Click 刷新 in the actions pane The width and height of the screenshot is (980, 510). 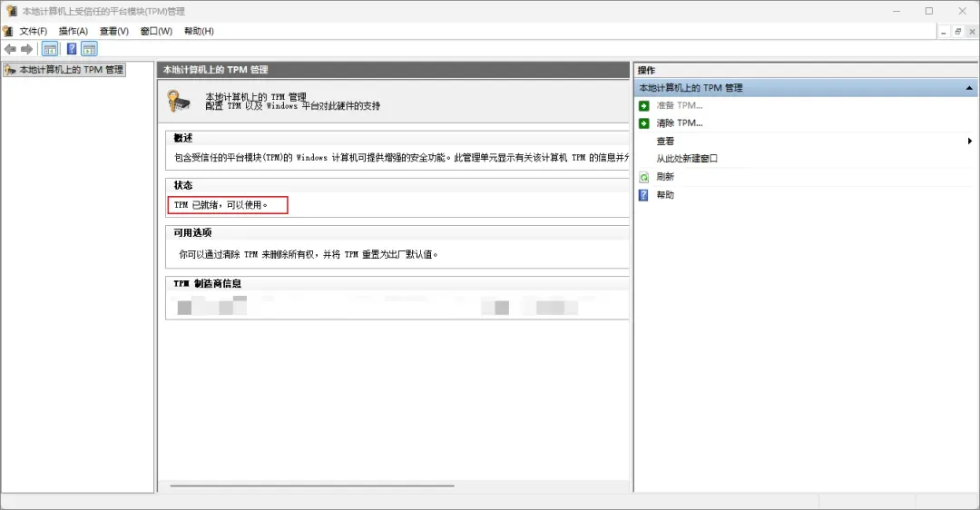point(665,177)
